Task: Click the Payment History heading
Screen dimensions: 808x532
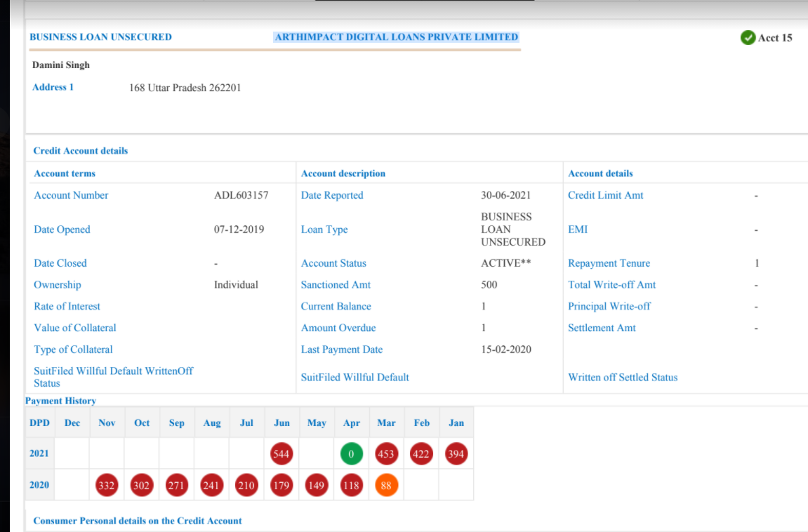Action: pos(60,401)
